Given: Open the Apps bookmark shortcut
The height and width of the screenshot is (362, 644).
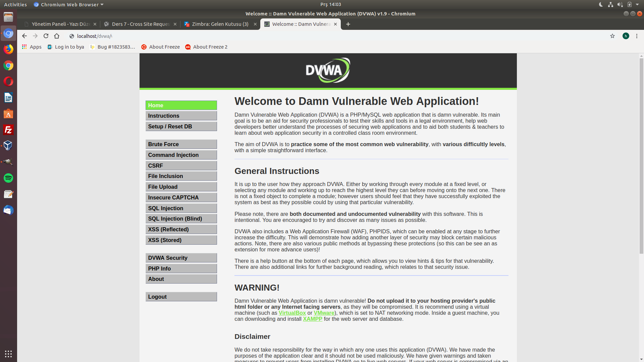Looking at the screenshot, I should (x=32, y=47).
